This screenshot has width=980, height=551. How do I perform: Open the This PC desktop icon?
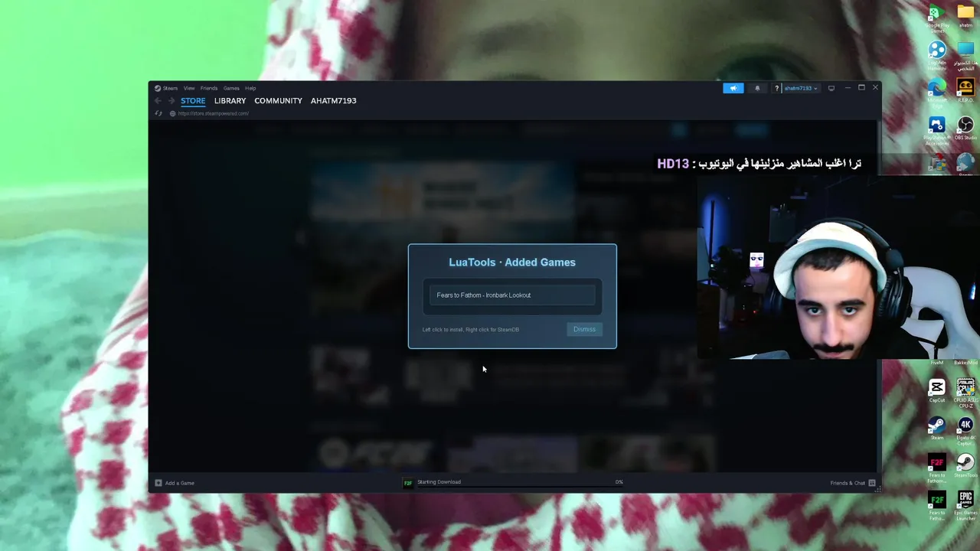point(965,55)
